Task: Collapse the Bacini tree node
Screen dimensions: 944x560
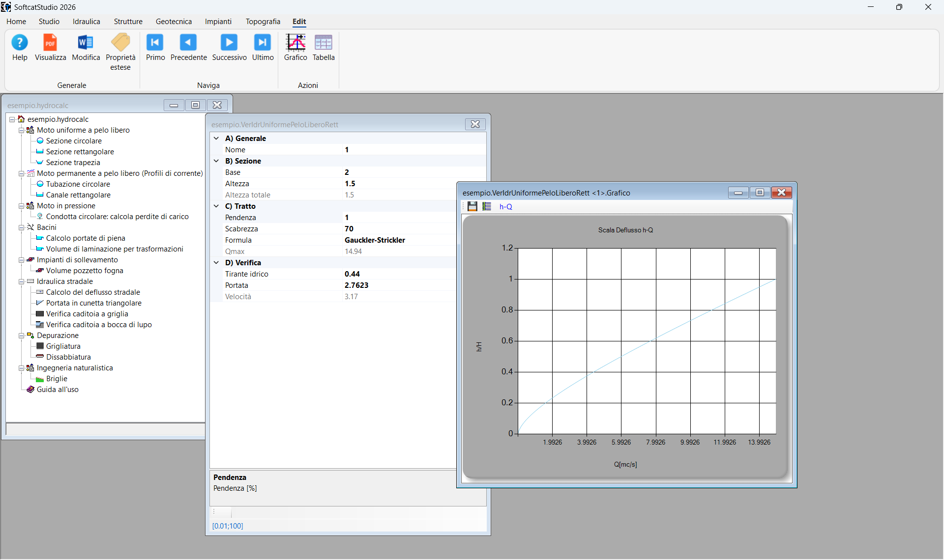Action: (x=22, y=227)
